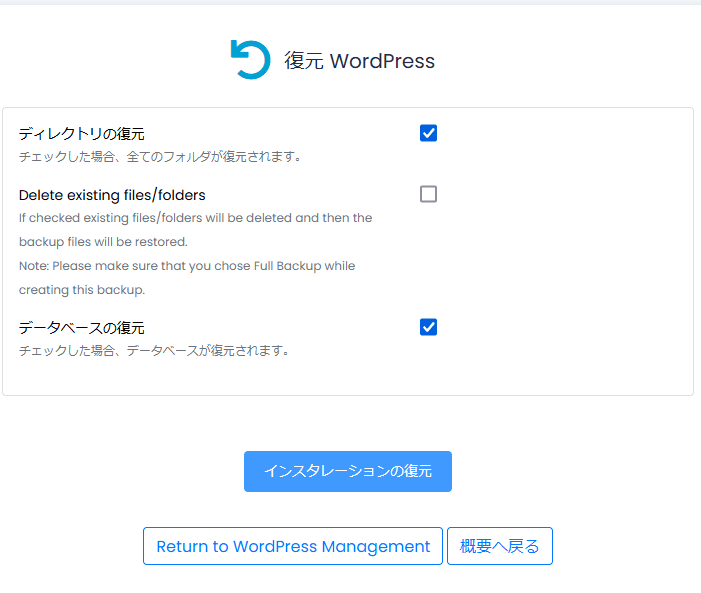Click the ディレクトリの復元 label

[x=82, y=134]
